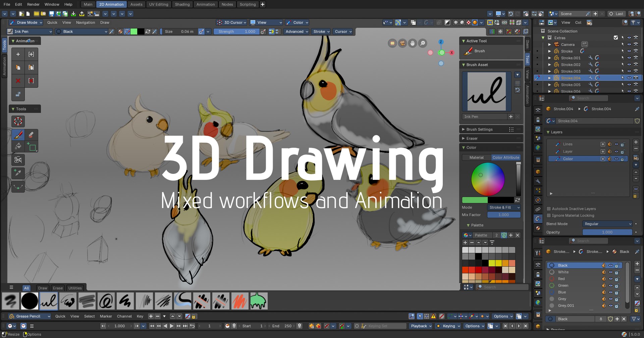Select the Draw brush tool in toolbar

click(18, 135)
